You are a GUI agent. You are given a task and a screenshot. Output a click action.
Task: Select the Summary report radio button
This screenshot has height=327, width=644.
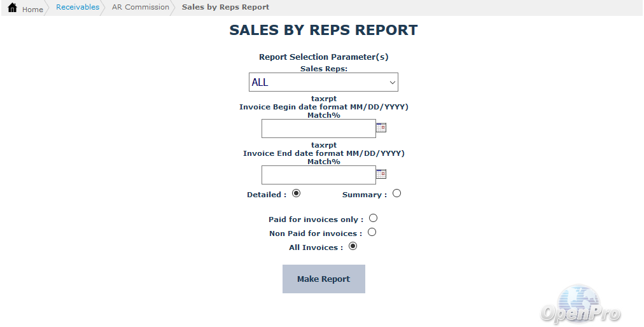pyautogui.click(x=397, y=193)
